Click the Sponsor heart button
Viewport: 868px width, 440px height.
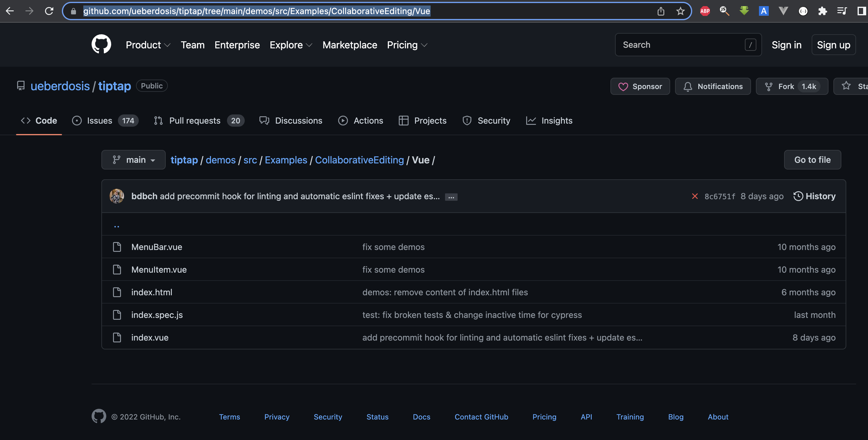click(640, 86)
